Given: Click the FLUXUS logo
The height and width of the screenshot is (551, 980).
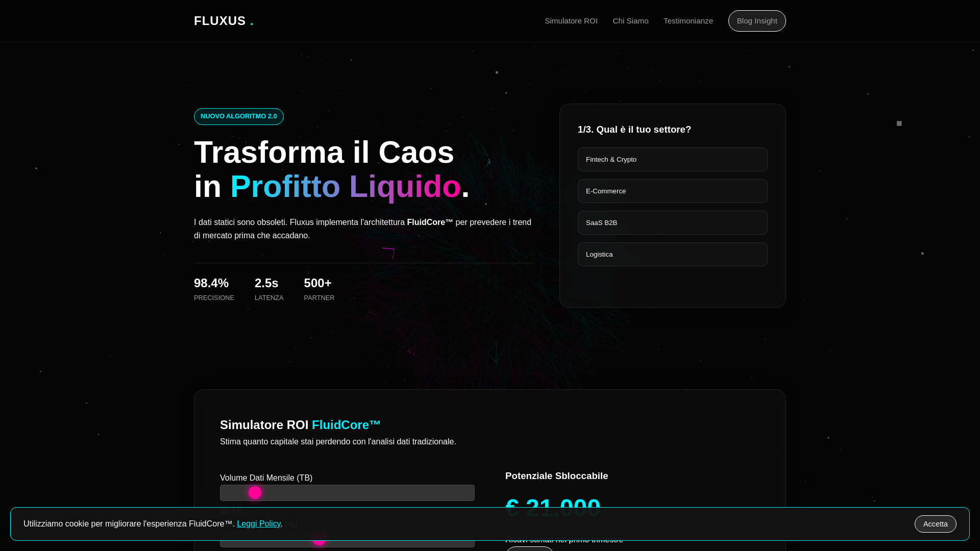Looking at the screenshot, I should coord(224,21).
